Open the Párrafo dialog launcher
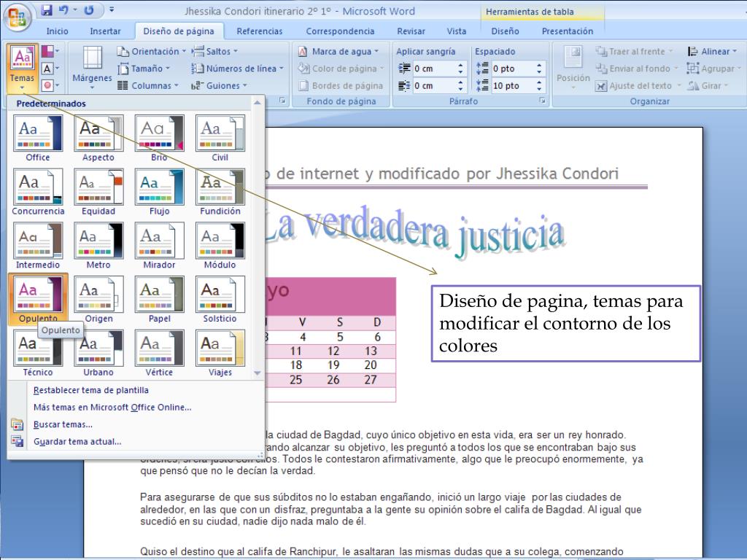 point(543,101)
